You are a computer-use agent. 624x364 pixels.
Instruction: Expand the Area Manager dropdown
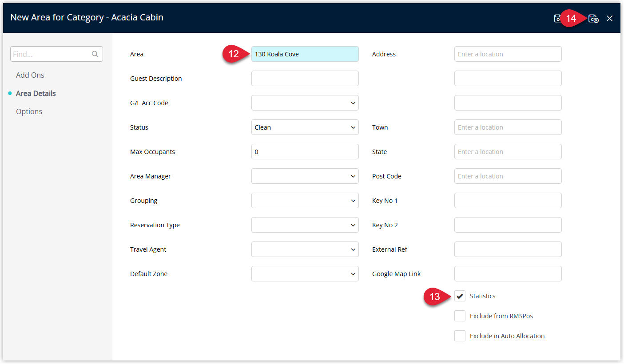tap(305, 176)
